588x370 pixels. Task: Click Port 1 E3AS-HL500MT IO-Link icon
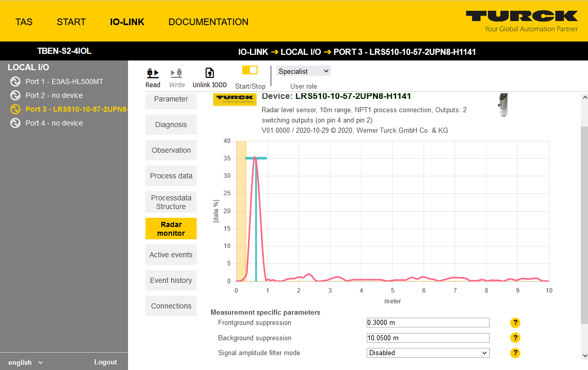15,81
